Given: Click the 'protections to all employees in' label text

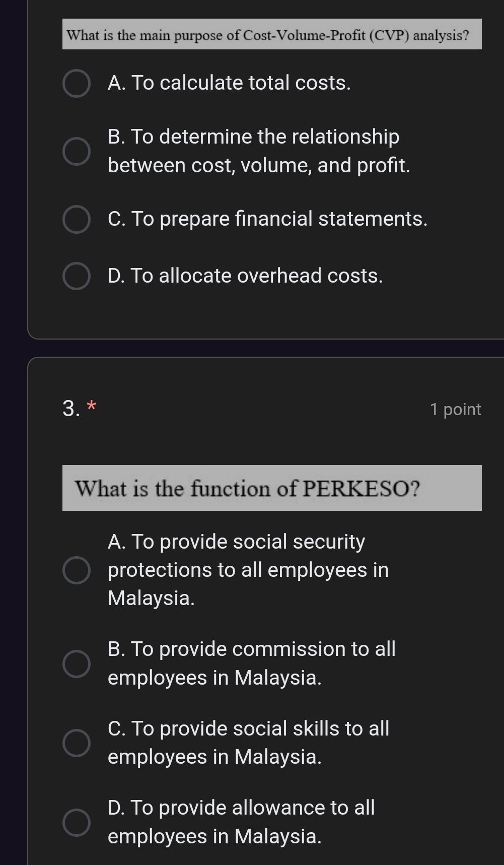Looking at the screenshot, I should pyautogui.click(x=248, y=570).
